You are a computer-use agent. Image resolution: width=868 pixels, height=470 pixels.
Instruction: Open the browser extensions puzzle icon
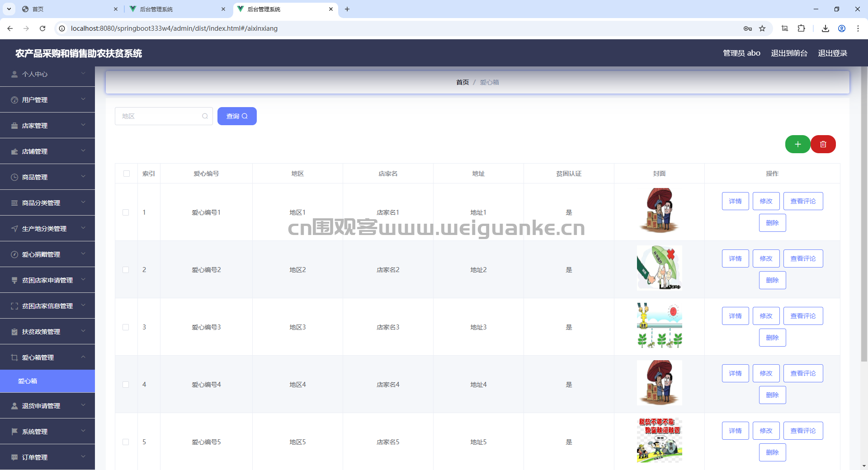[801, 28]
